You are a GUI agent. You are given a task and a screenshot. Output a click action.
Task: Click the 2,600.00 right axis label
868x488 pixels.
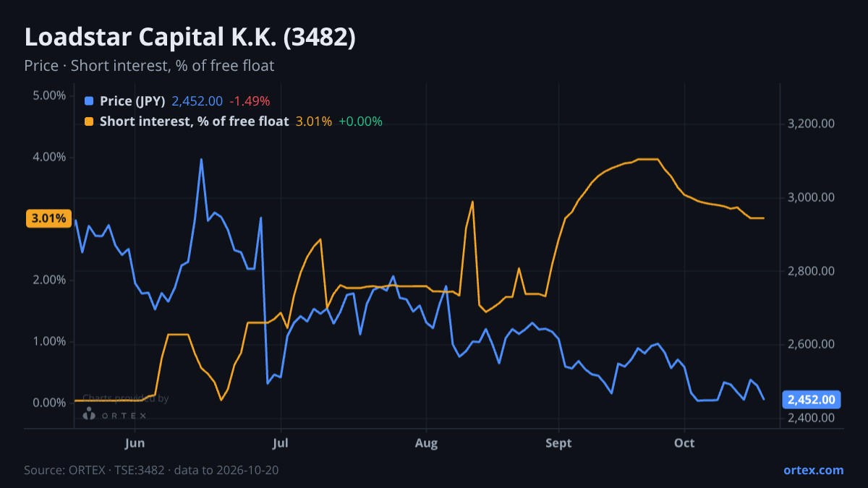(x=811, y=344)
